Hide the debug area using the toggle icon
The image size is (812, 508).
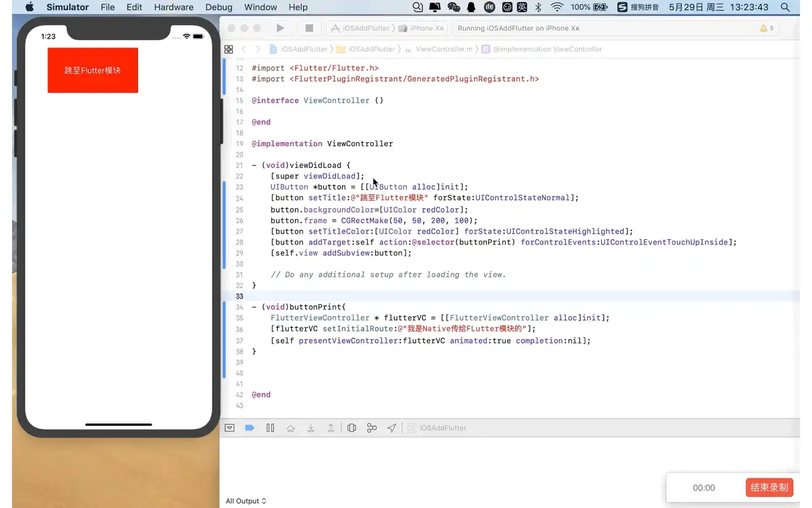pos(230,428)
